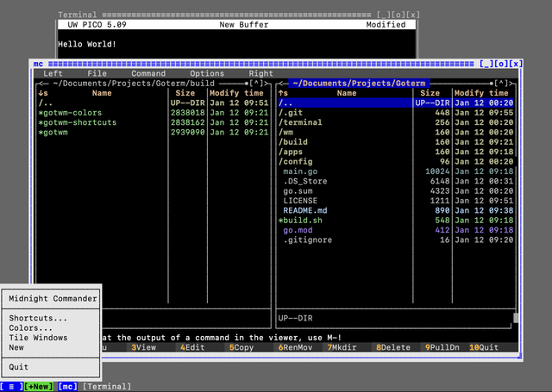552x392 pixels.
Task: Select the /terminal directory
Action: 396,122
